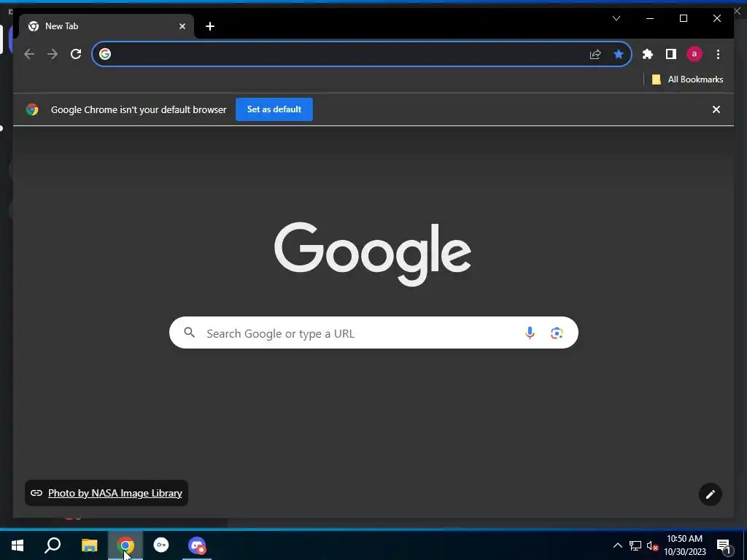Click the magnifier icon in search box
The width and height of the screenshot is (747, 560).
(189, 332)
